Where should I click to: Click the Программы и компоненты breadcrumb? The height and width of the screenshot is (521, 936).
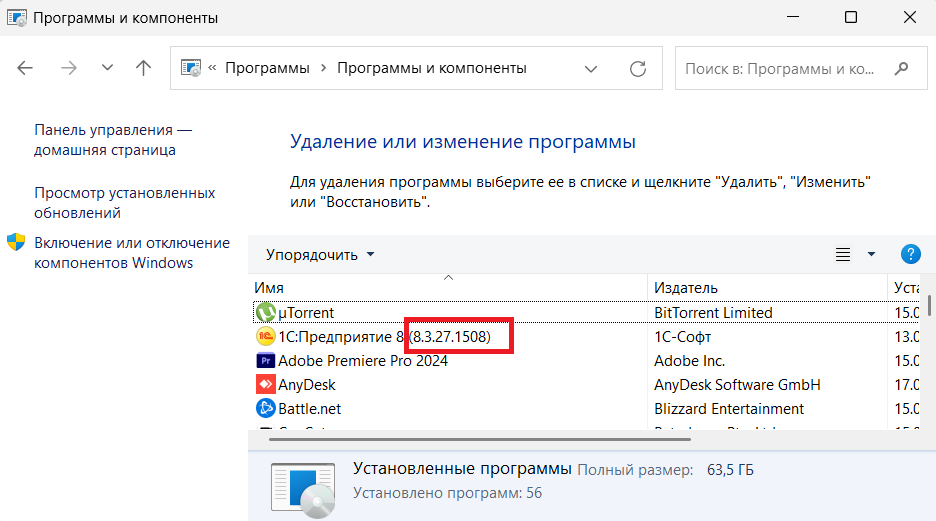[432, 68]
